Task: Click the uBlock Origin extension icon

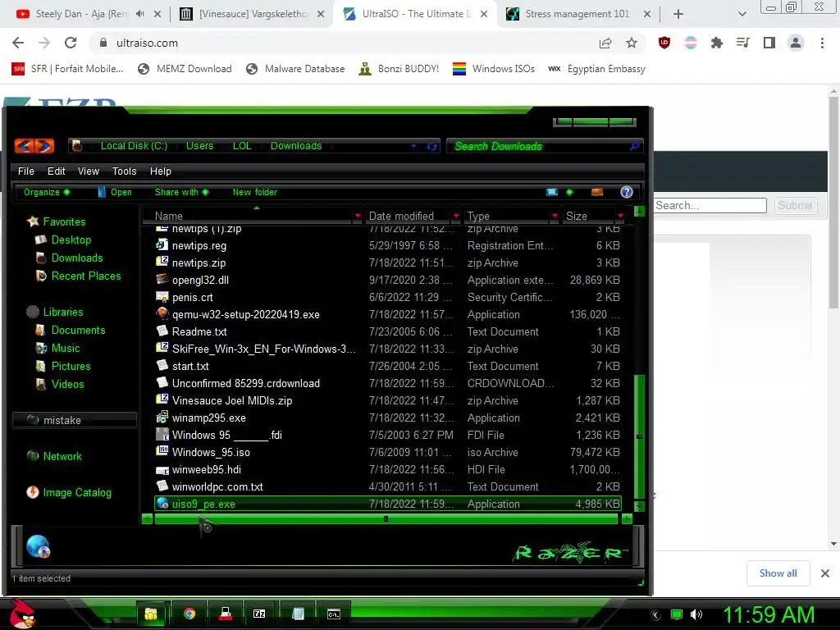Action: 664,43
